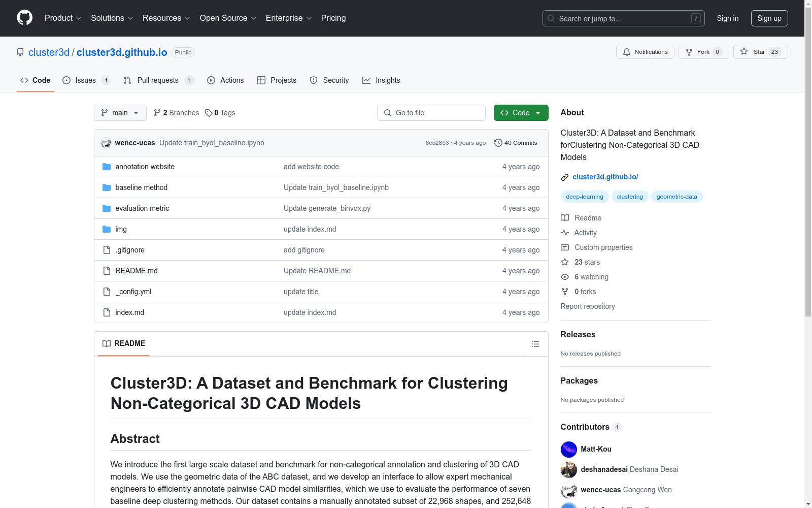
Task: Focus the Go to file input
Action: [431, 113]
